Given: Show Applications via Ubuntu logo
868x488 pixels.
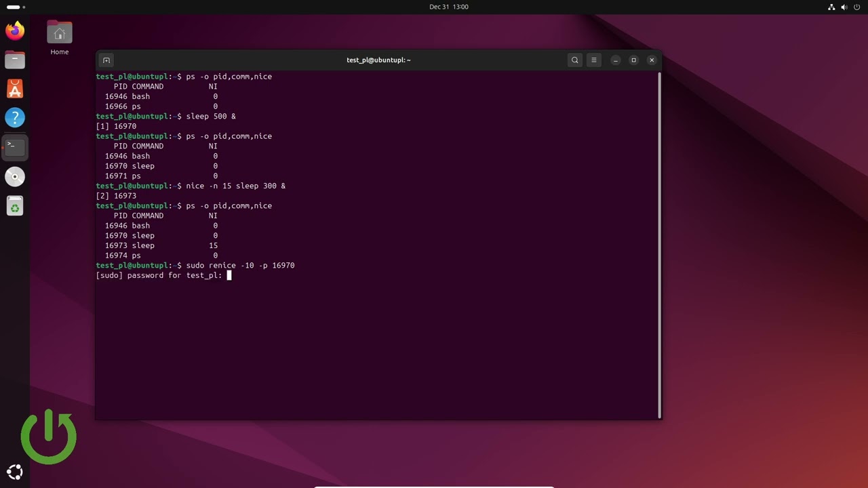Looking at the screenshot, I should coord(15,472).
